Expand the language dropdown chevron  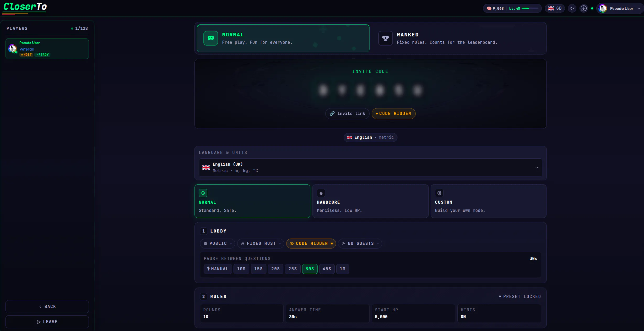tap(537, 168)
